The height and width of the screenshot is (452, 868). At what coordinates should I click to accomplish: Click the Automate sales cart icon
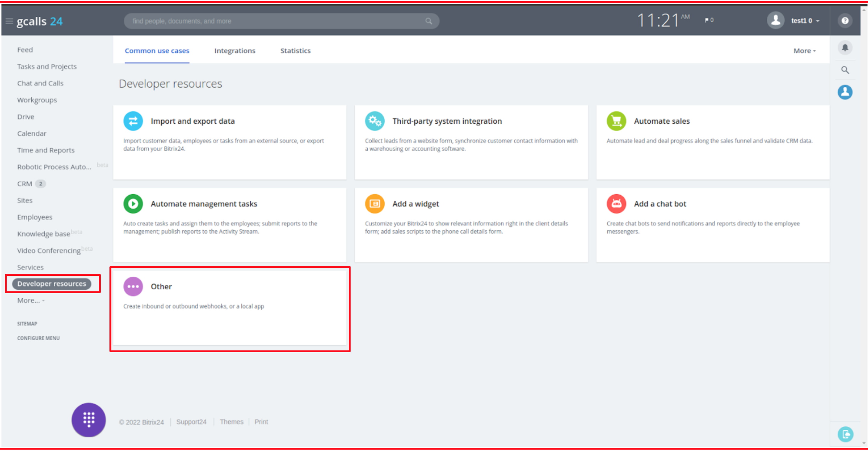[616, 121]
